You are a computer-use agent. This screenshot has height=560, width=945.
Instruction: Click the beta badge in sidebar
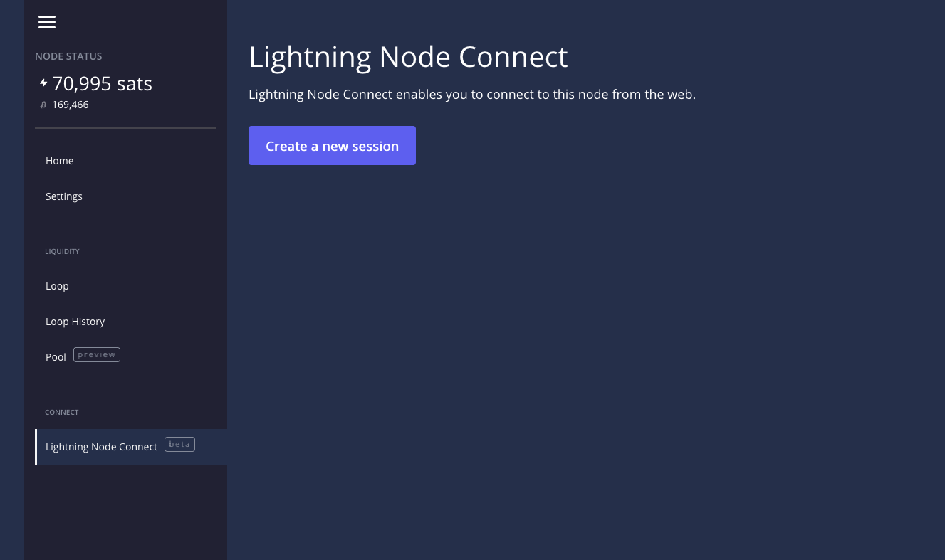coord(179,444)
